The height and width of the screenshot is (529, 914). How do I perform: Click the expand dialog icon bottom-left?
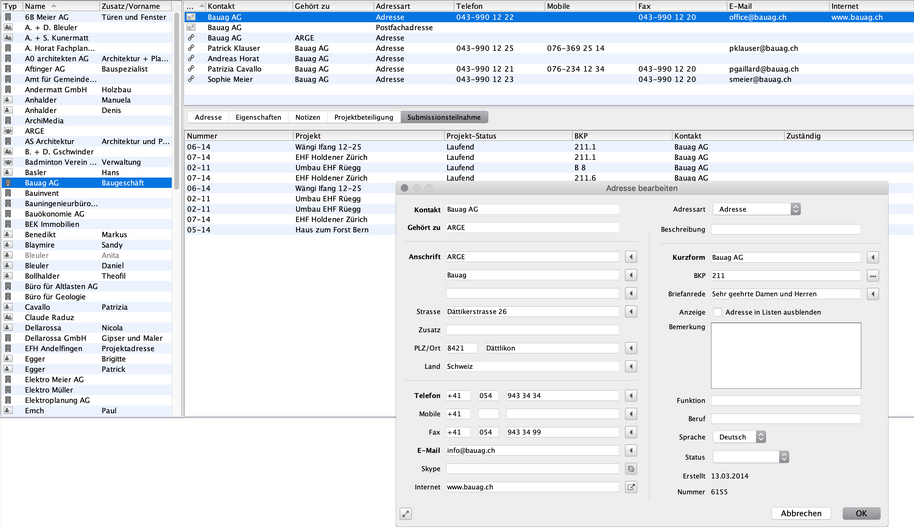(x=405, y=513)
